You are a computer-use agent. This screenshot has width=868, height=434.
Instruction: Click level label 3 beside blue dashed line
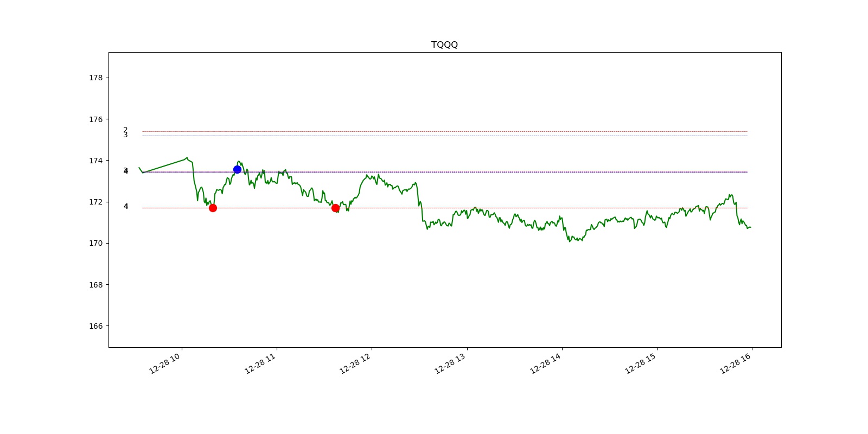(125, 135)
